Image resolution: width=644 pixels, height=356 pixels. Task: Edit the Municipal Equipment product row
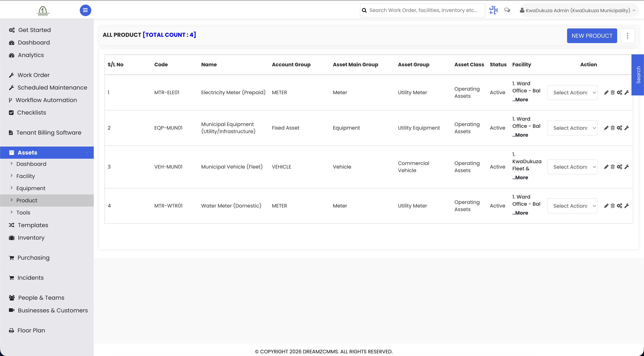tap(606, 128)
